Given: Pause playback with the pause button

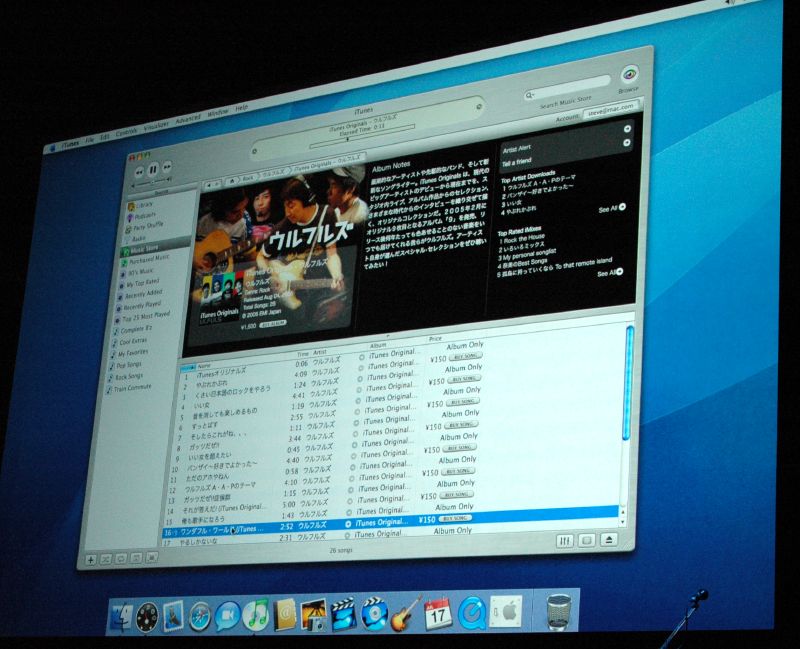Looking at the screenshot, I should point(153,170).
